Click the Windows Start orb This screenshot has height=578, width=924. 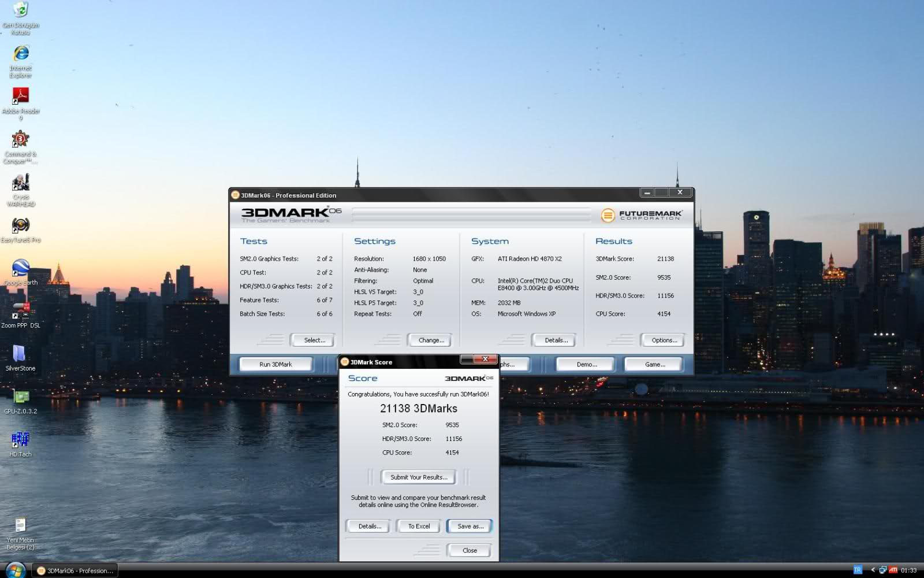(14, 570)
